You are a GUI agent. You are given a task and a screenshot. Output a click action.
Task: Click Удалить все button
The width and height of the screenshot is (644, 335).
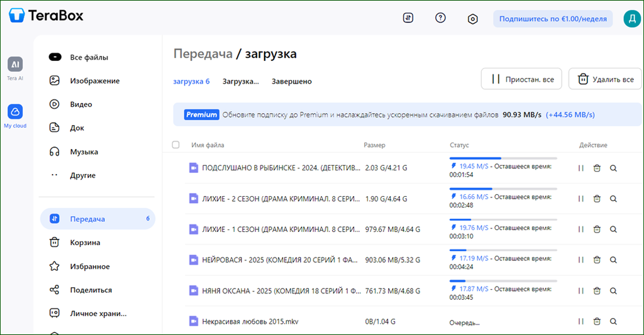pos(605,79)
